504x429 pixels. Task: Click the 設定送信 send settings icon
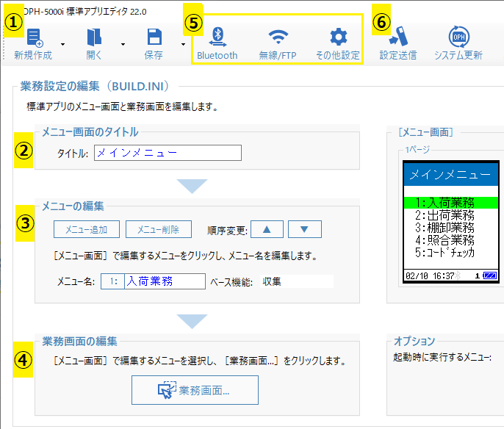[x=398, y=36]
